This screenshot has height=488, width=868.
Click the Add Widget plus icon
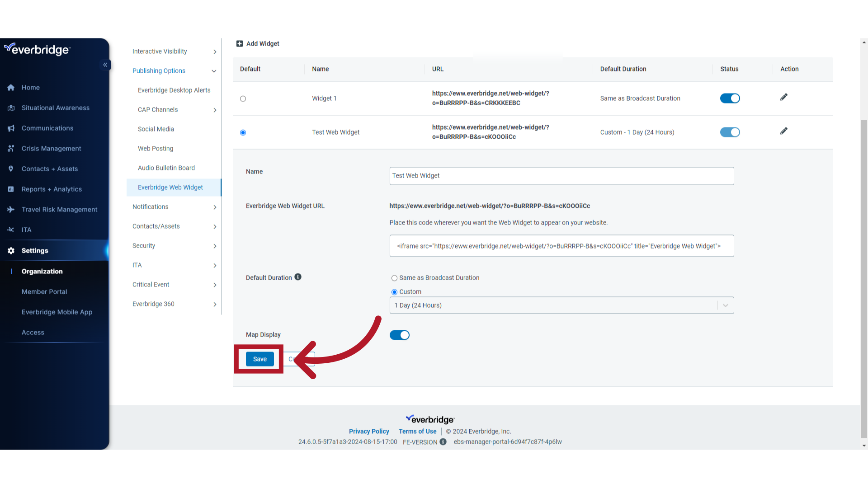(x=240, y=43)
